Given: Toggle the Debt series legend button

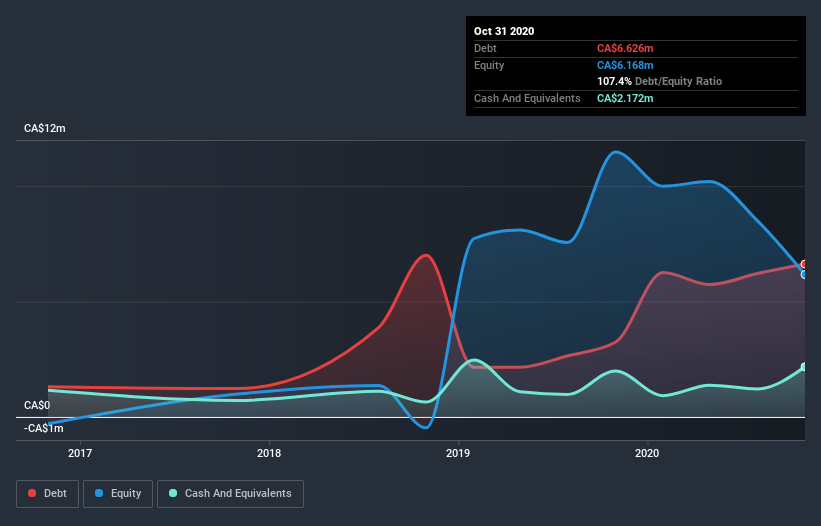Looking at the screenshot, I should tap(47, 494).
